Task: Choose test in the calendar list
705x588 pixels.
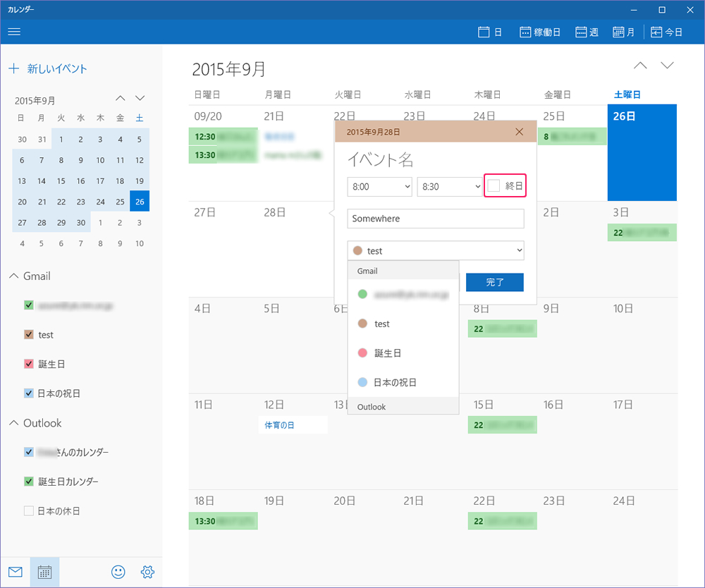Action: tap(403, 324)
